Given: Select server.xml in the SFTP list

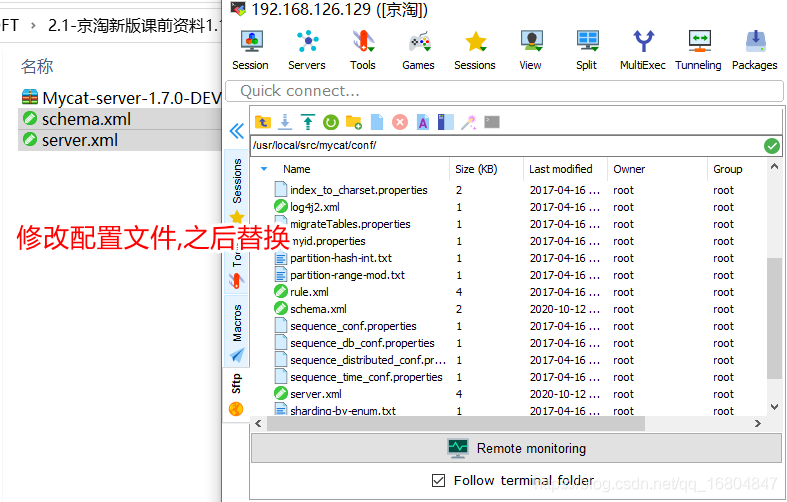Looking at the screenshot, I should click(316, 395).
